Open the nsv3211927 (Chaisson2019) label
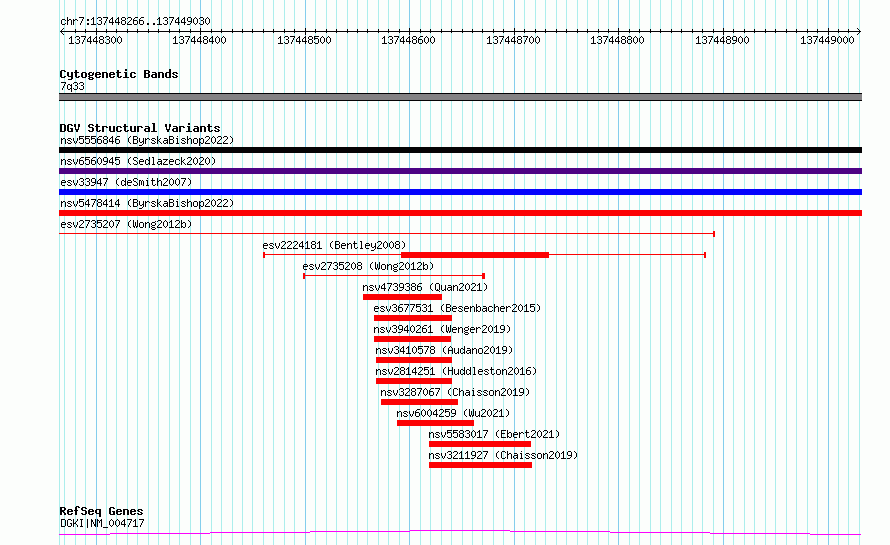This screenshot has width=890, height=545. pos(503,455)
